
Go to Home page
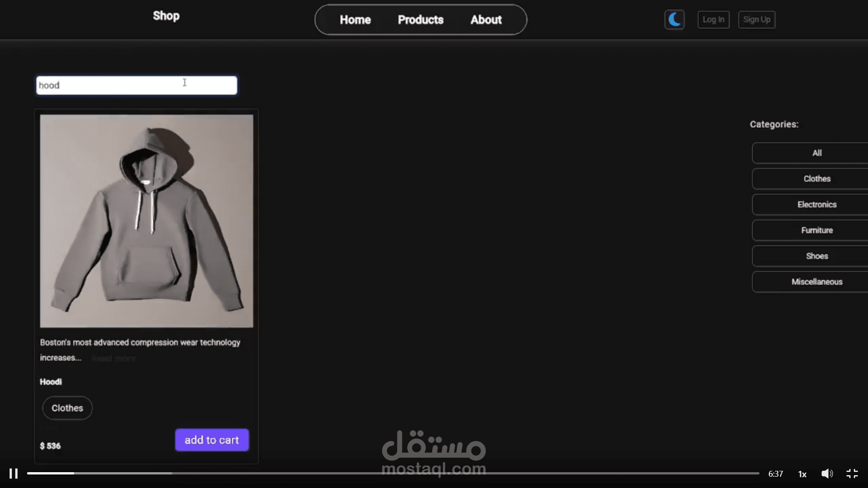(x=355, y=20)
